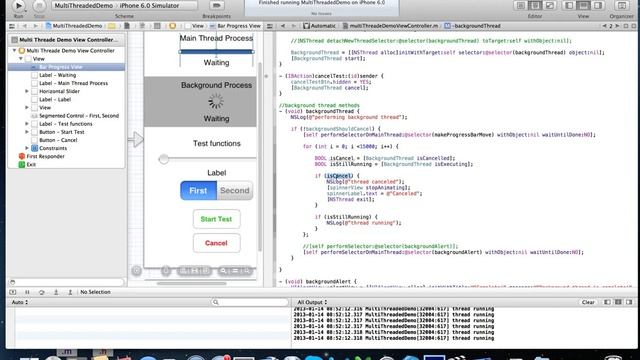This screenshot has height=360, width=640.
Task: Click the yellow folder icon in jump bar
Action: pyautogui.click(x=111, y=26)
